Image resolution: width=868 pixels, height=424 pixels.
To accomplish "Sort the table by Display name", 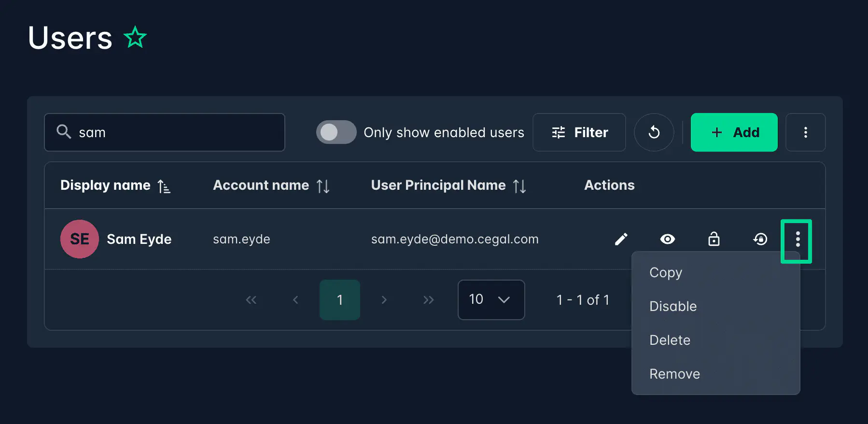I will coord(165,185).
